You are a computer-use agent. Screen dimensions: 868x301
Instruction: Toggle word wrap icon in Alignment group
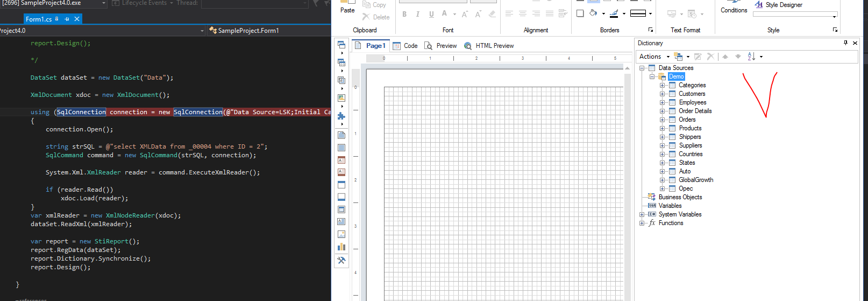pyautogui.click(x=563, y=13)
